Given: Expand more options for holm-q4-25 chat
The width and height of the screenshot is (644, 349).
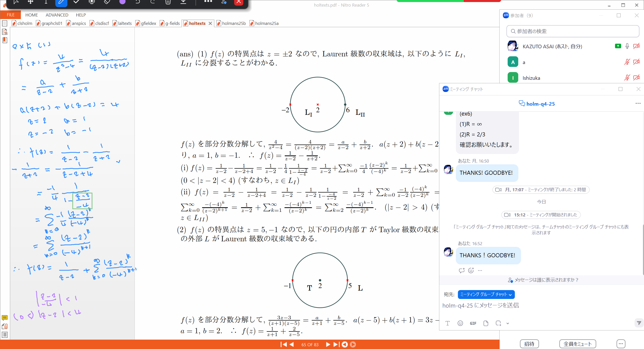Looking at the screenshot, I should point(638,103).
